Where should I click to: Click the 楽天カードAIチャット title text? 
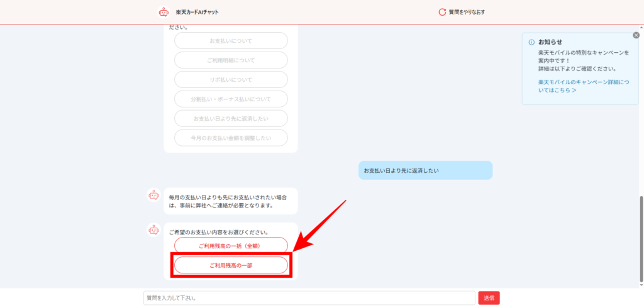tap(197, 12)
